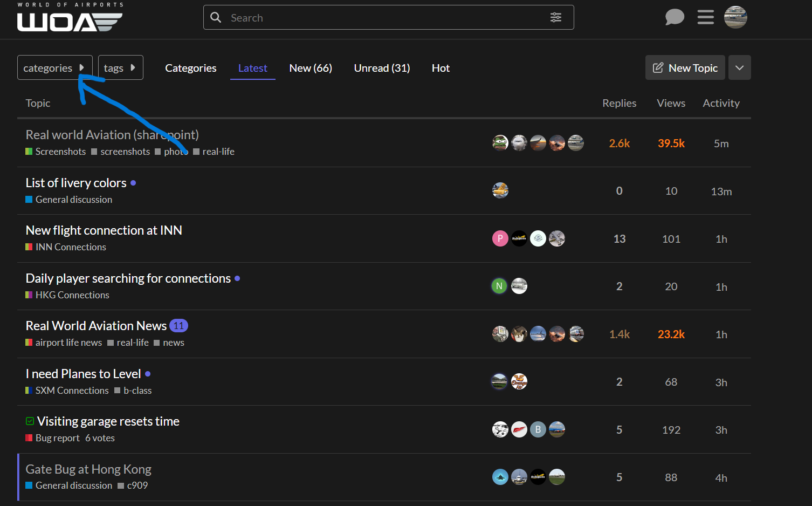Click blue new-topic dot beside List of livery colors
The width and height of the screenshot is (812, 506).
(133, 183)
